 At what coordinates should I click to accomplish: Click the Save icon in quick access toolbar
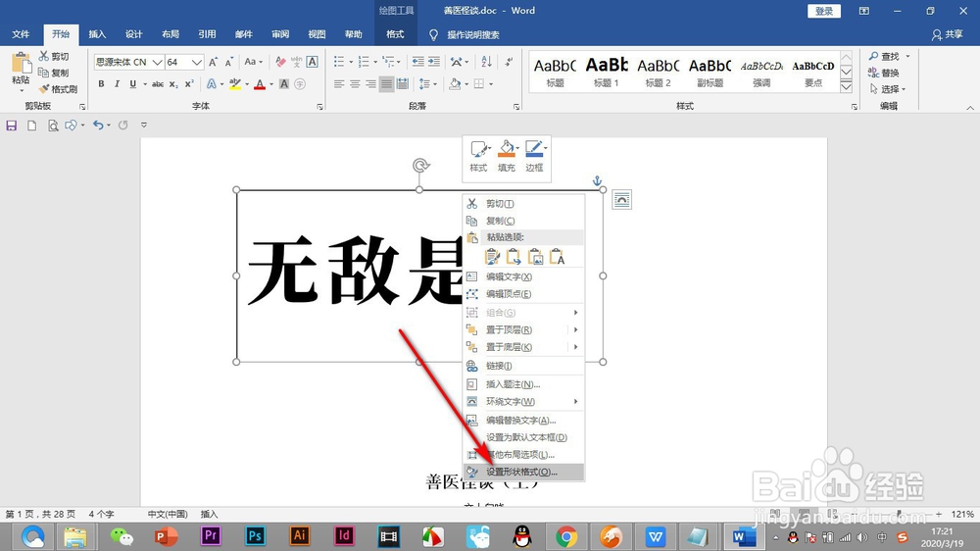[11, 125]
